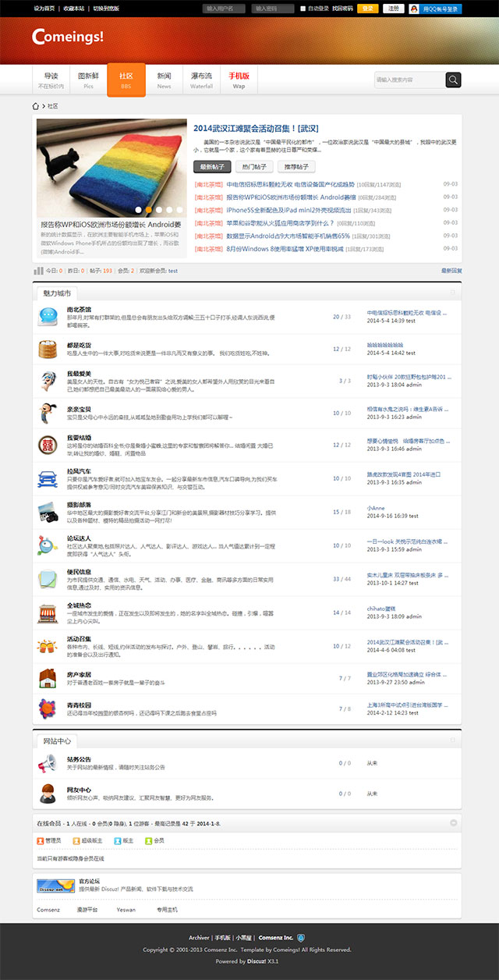The width and height of the screenshot is (499, 980).
Task: Select the 社区 BBS navigation tab
Action: click(x=126, y=80)
